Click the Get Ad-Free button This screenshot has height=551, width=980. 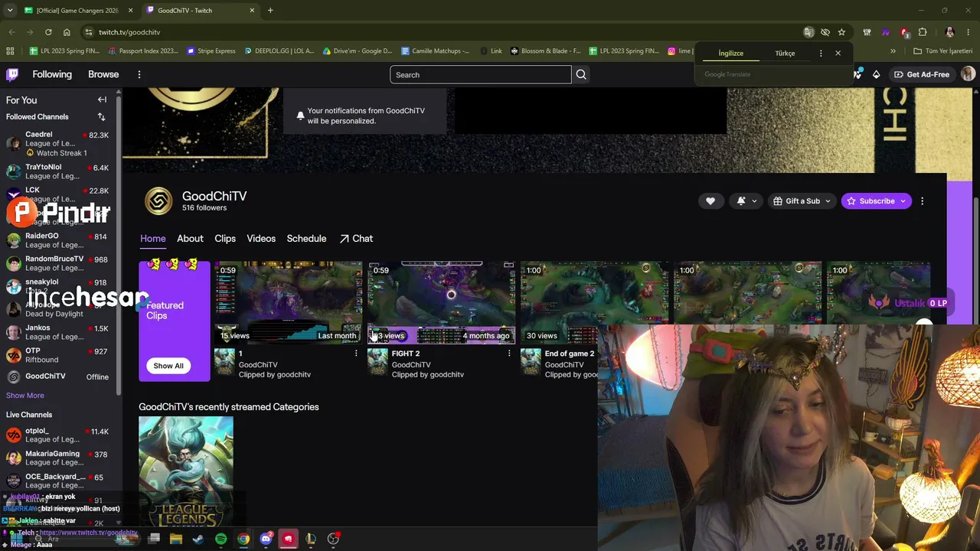pos(922,74)
